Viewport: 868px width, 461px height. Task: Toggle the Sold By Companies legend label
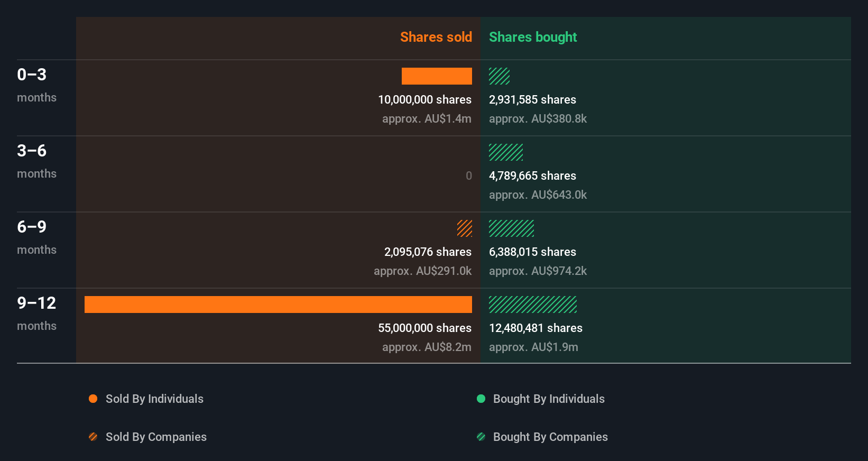point(156,437)
